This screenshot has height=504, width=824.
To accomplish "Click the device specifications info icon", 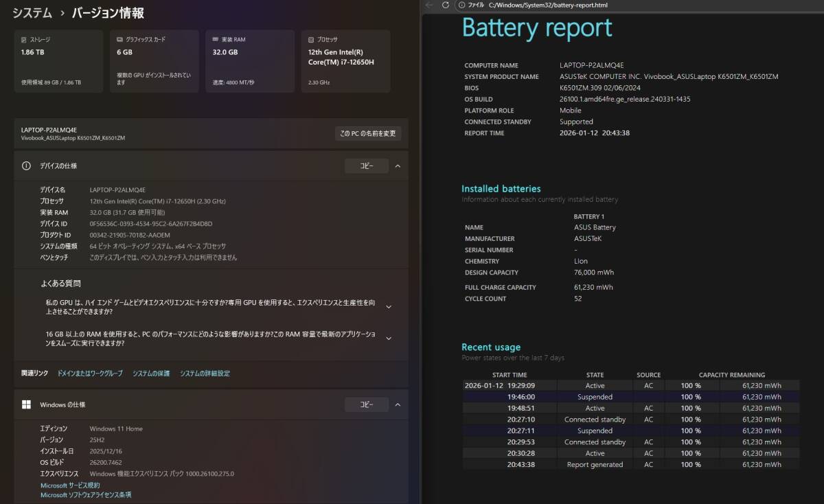I will 26,166.
